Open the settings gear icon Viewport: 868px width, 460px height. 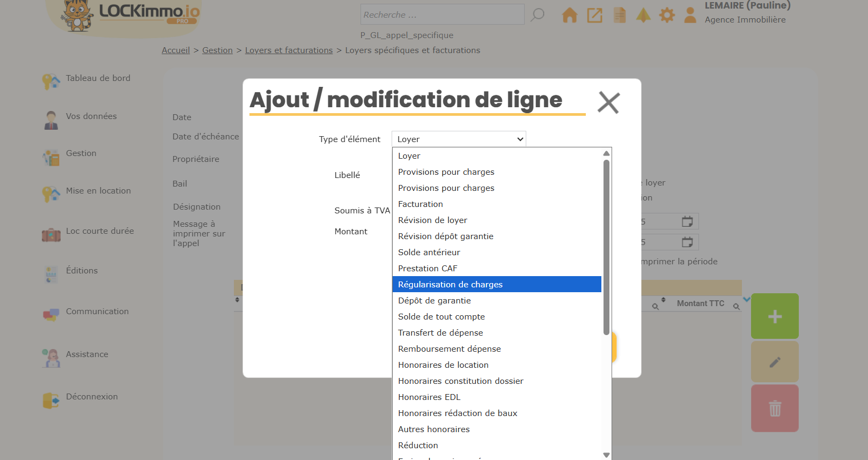pyautogui.click(x=667, y=15)
